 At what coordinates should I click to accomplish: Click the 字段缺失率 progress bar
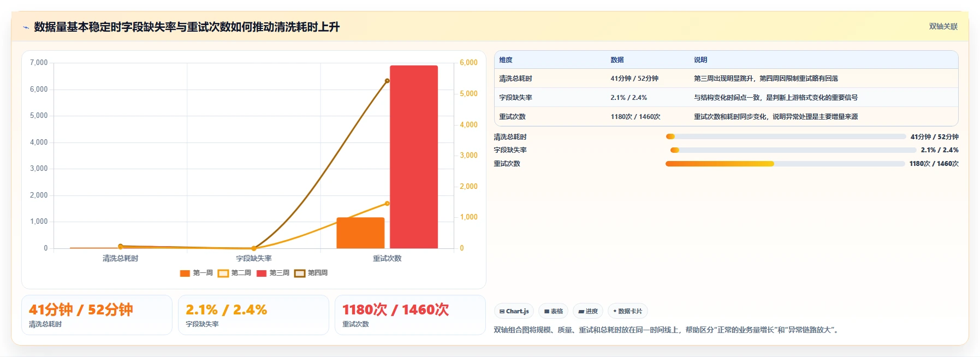click(x=793, y=150)
